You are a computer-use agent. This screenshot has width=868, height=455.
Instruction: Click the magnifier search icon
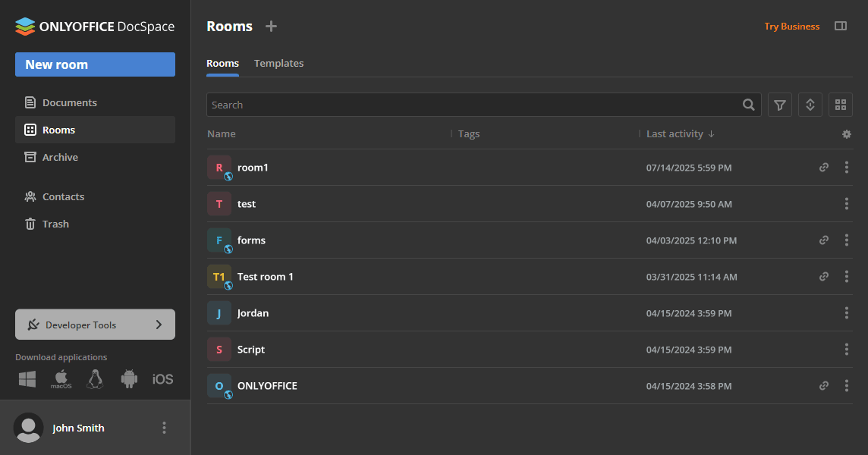point(749,105)
